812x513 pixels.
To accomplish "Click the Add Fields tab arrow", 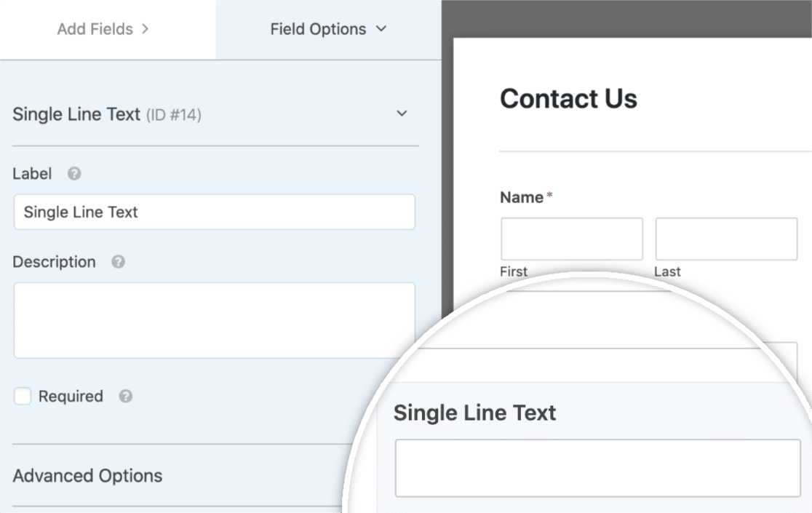I will [145, 28].
